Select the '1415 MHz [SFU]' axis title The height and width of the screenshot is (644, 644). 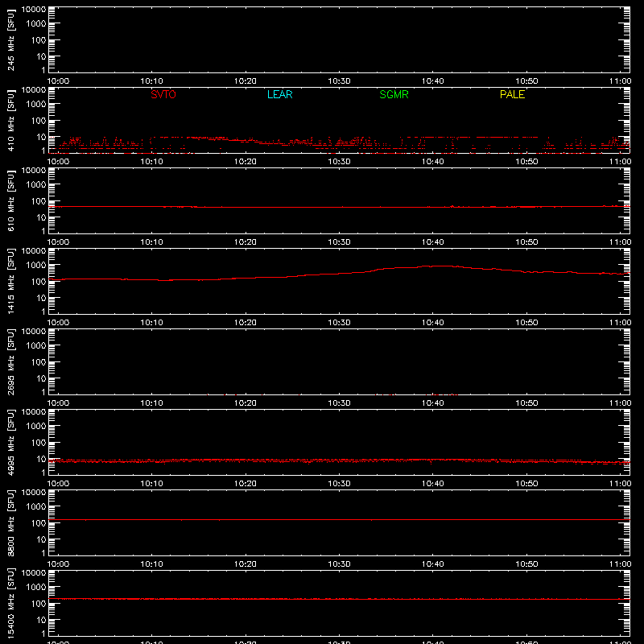[x=10, y=281]
